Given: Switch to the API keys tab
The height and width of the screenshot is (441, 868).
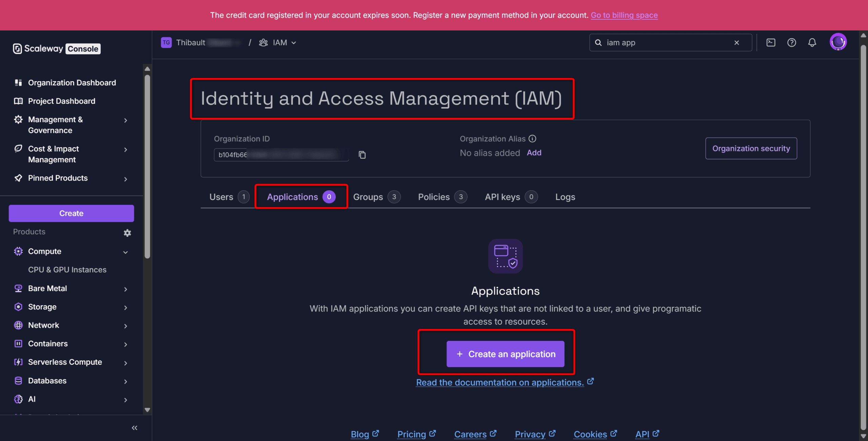Looking at the screenshot, I should point(502,197).
